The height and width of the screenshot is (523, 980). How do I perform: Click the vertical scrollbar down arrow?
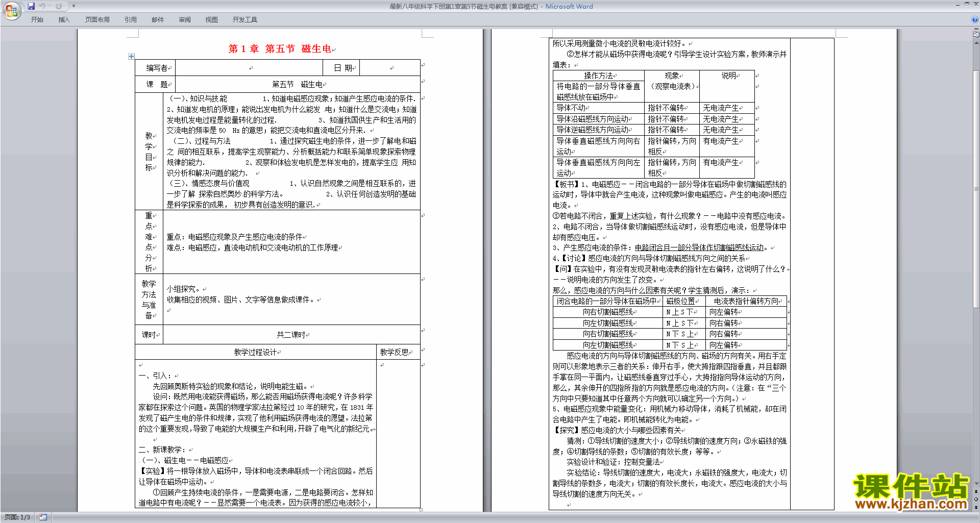click(976, 483)
